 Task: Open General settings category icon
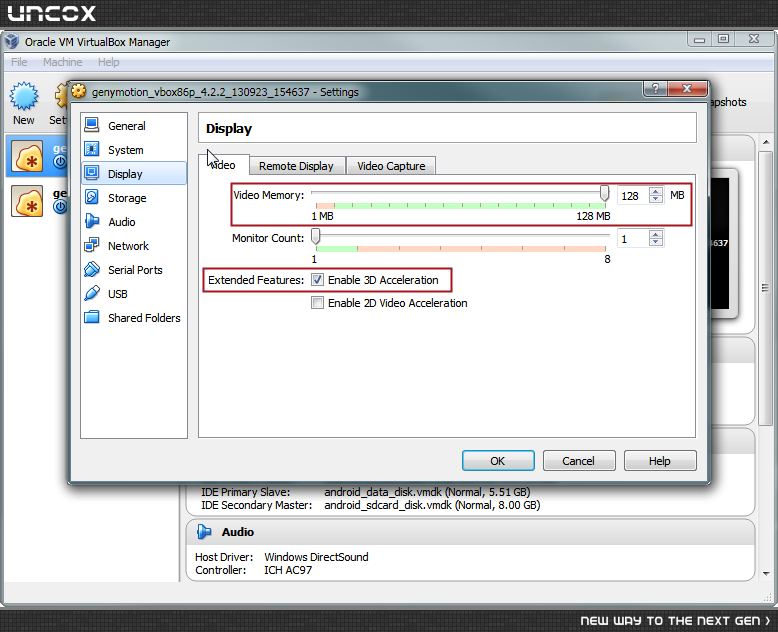tap(92, 126)
